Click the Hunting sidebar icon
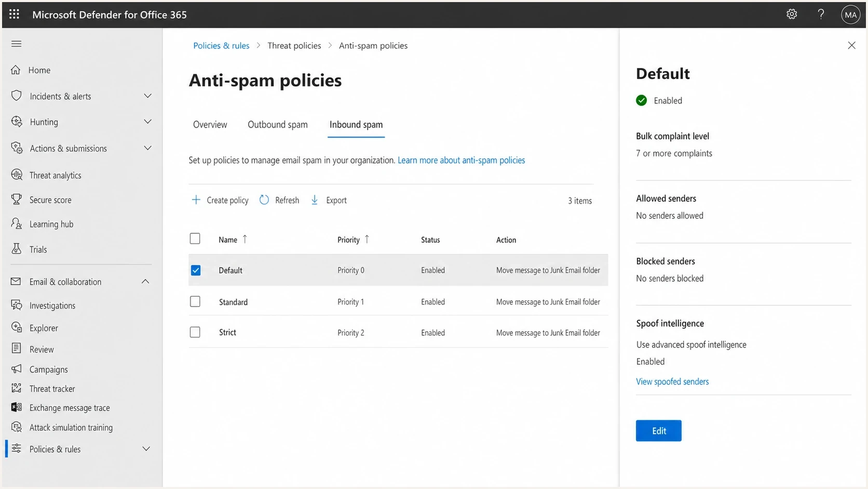The image size is (868, 489). pos(17,122)
